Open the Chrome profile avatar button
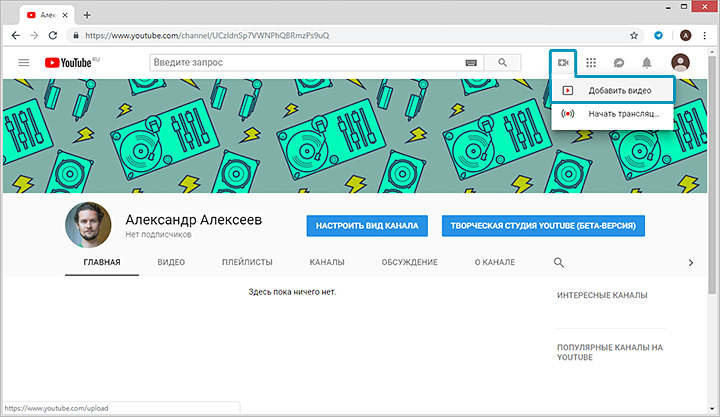 coord(686,35)
